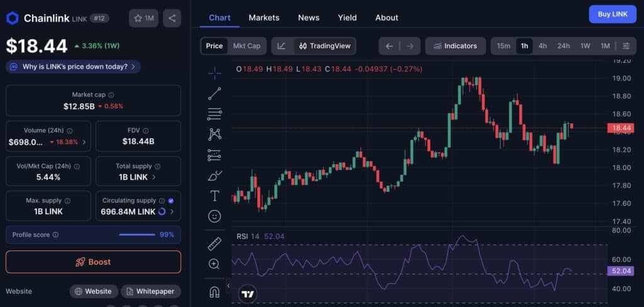Open the Fibonacci retracement lines tool
The width and height of the screenshot is (644, 307).
(214, 114)
